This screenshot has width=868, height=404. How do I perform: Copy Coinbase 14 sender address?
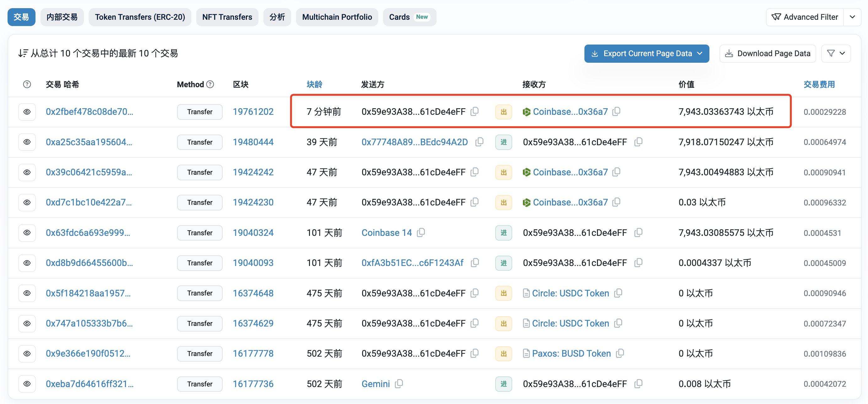point(421,232)
